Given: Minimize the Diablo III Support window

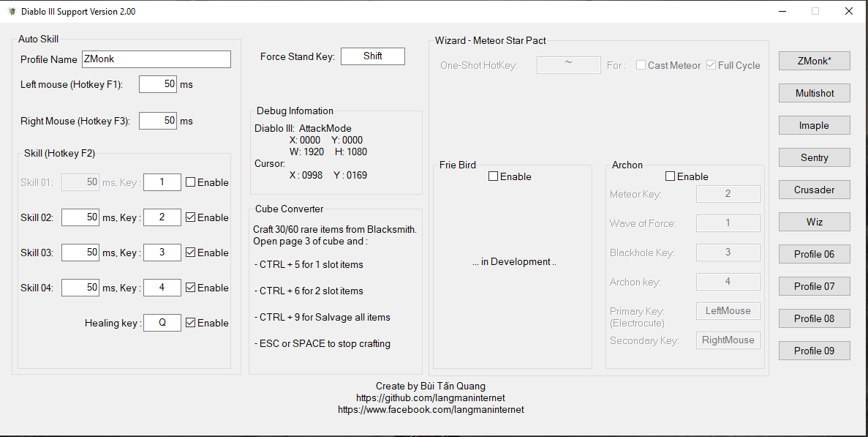Looking at the screenshot, I should tap(782, 11).
